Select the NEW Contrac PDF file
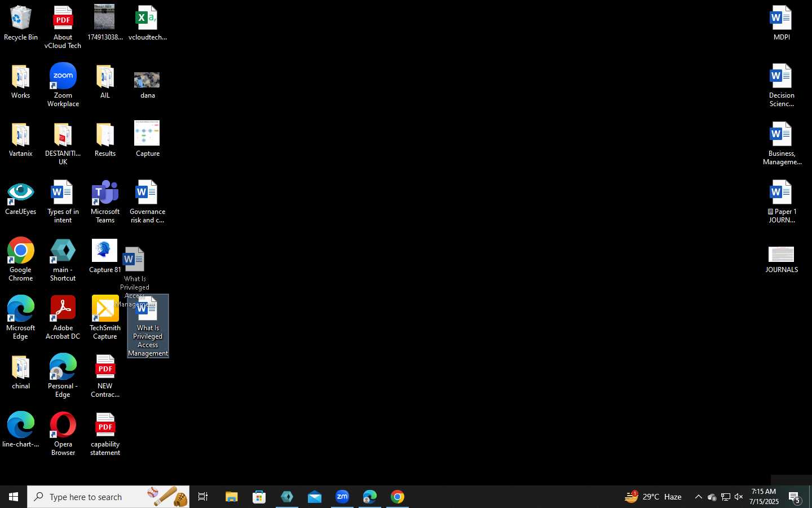This screenshot has height=508, width=812. point(105,376)
